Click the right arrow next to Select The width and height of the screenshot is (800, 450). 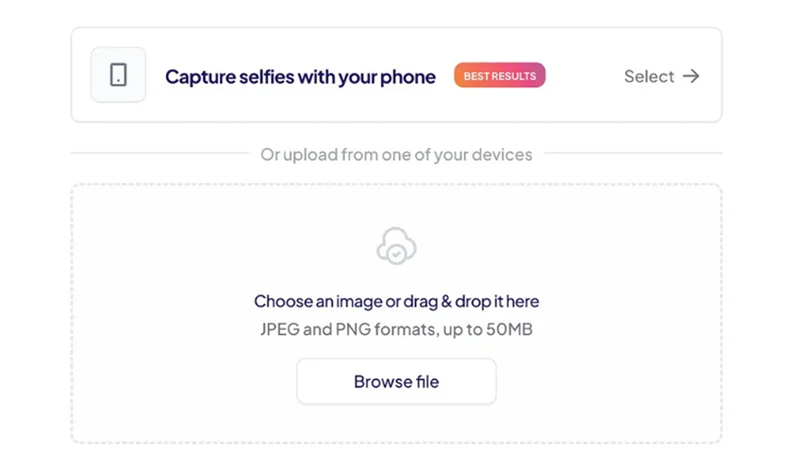click(691, 76)
